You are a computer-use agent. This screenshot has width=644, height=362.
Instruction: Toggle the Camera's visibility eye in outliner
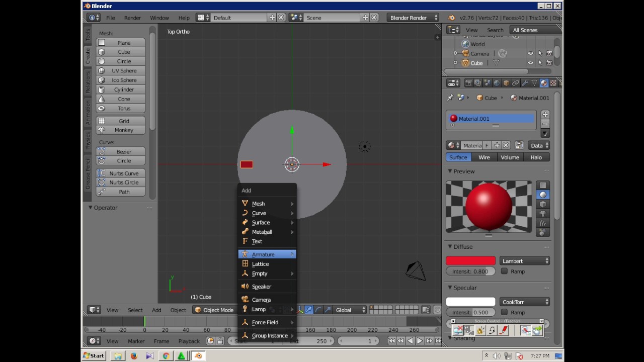click(530, 53)
